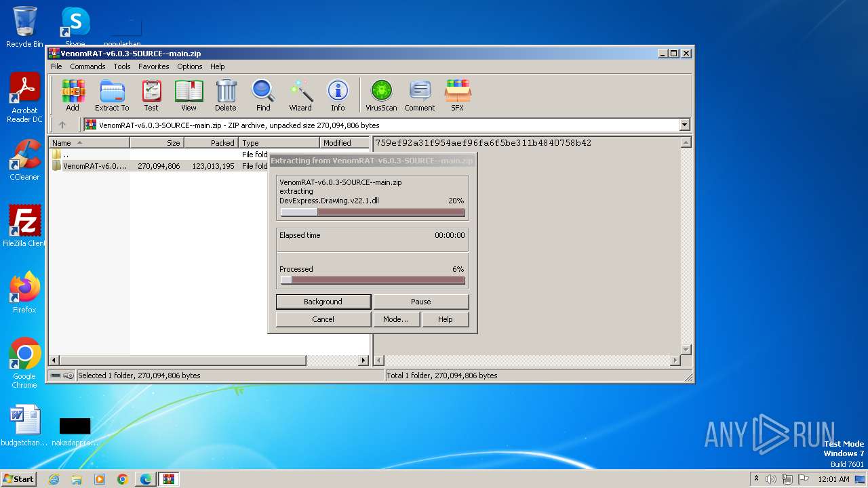This screenshot has height=488, width=868.
Task: Select the VenomRAT-v6.0... folder row
Action: [159, 166]
